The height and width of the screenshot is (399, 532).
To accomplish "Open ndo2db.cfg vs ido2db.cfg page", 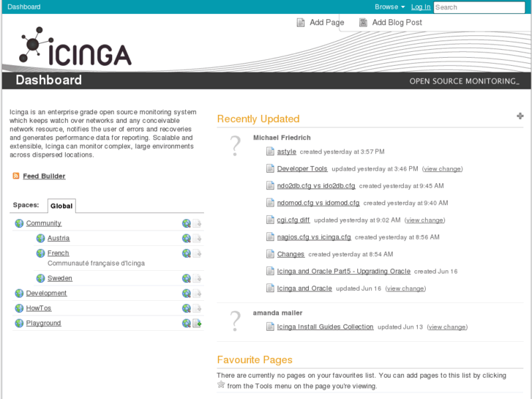I will (316, 186).
